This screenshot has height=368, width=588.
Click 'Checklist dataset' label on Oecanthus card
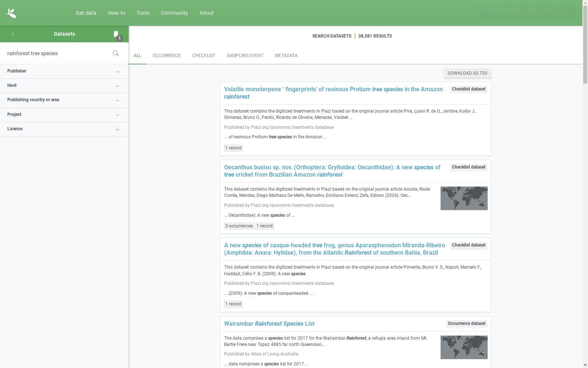pos(469,167)
